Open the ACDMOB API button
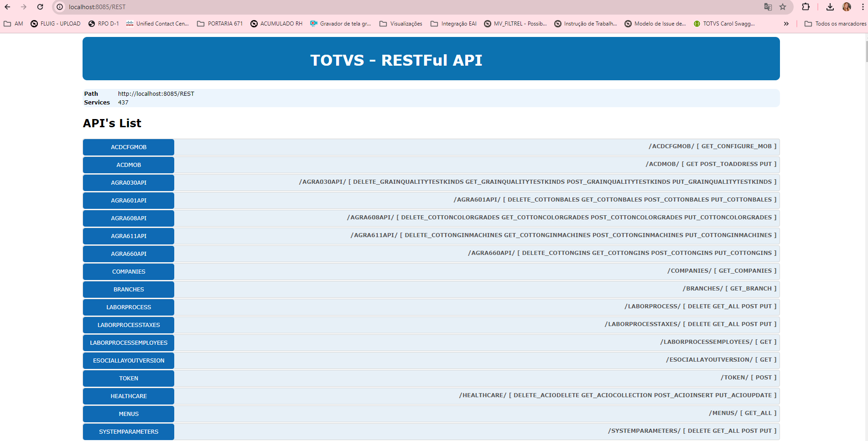 [x=129, y=165]
